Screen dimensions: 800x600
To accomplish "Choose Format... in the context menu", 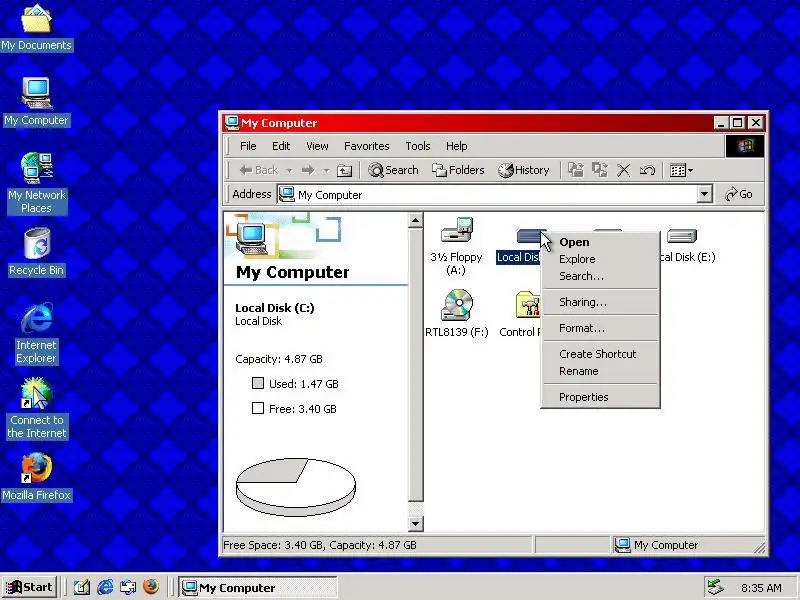I will [600, 328].
